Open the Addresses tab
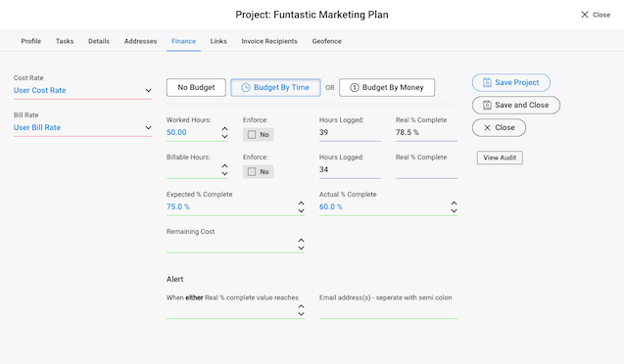Viewport: 624px width, 364px height. click(140, 41)
